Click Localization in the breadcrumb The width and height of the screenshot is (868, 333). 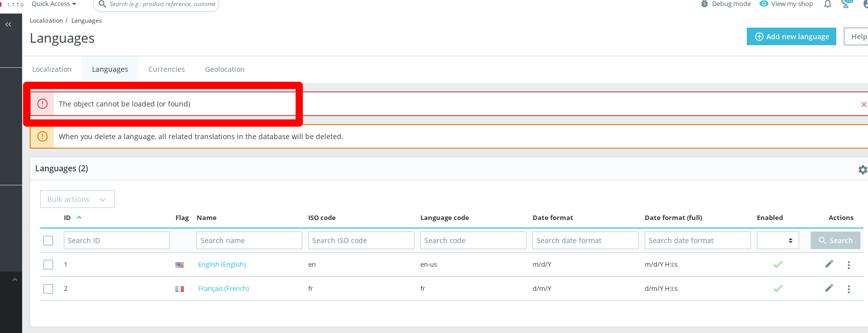coord(46,21)
